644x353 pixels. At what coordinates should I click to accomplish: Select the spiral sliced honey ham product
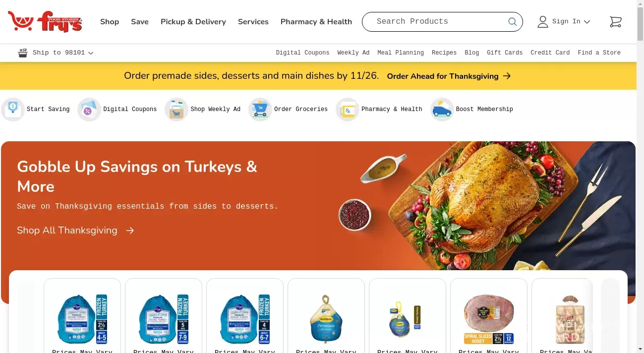coord(489,316)
